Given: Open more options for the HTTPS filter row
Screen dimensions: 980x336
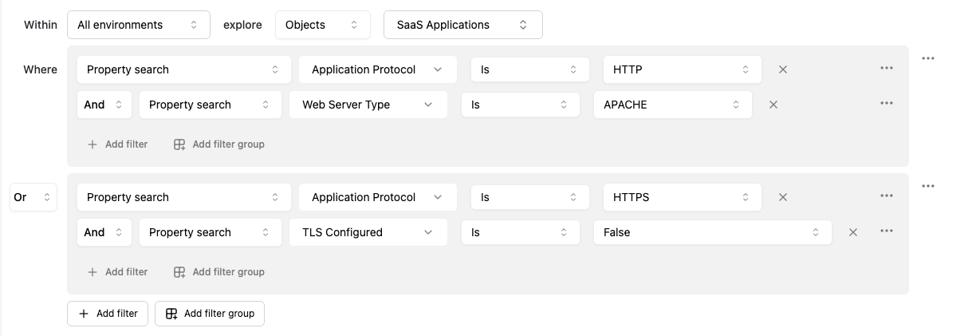Looking at the screenshot, I should 886,196.
